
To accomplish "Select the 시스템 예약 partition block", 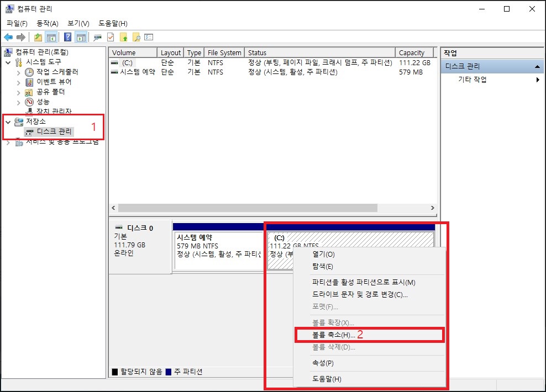I will (x=218, y=251).
